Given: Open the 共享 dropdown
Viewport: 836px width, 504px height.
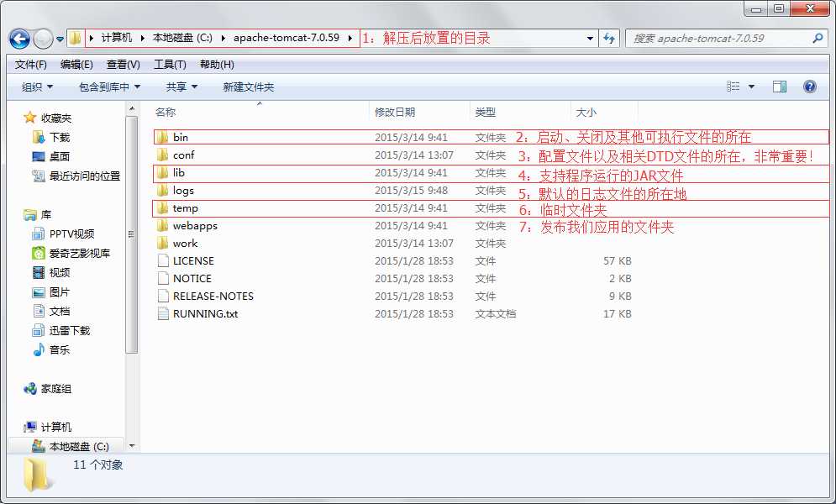Looking at the screenshot, I should pyautogui.click(x=181, y=87).
